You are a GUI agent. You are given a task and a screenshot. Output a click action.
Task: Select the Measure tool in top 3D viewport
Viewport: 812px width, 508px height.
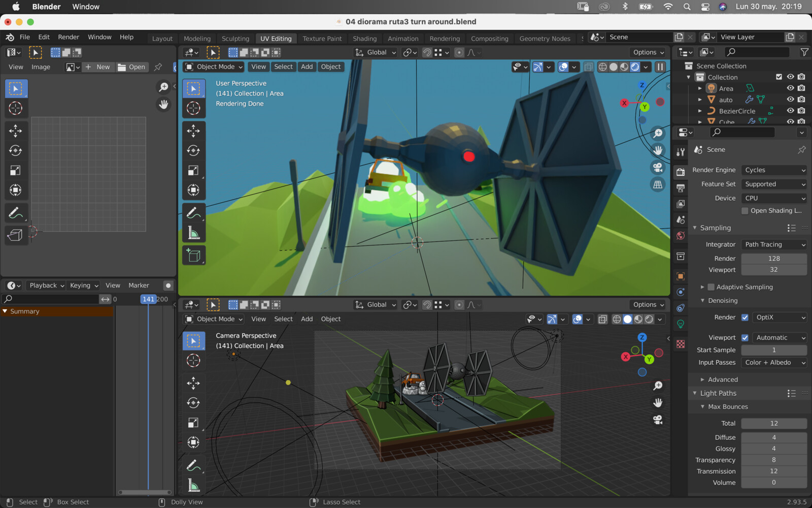[193, 233]
